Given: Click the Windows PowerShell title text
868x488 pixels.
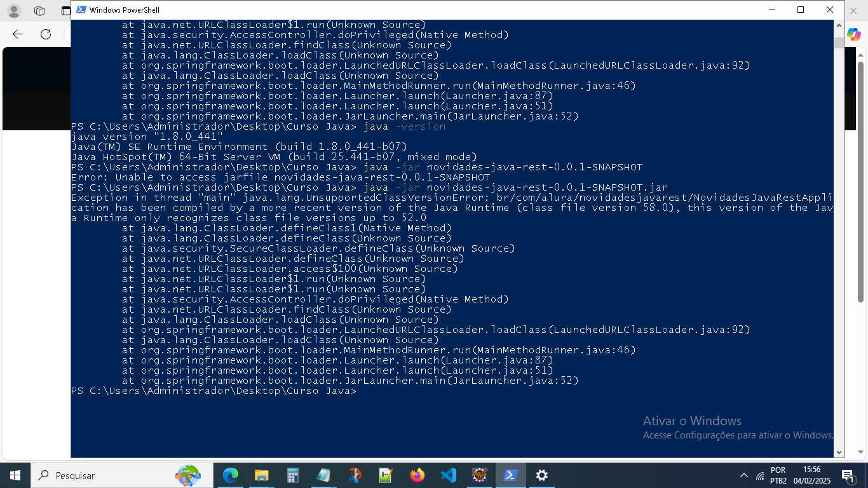Looking at the screenshot, I should (x=125, y=10).
